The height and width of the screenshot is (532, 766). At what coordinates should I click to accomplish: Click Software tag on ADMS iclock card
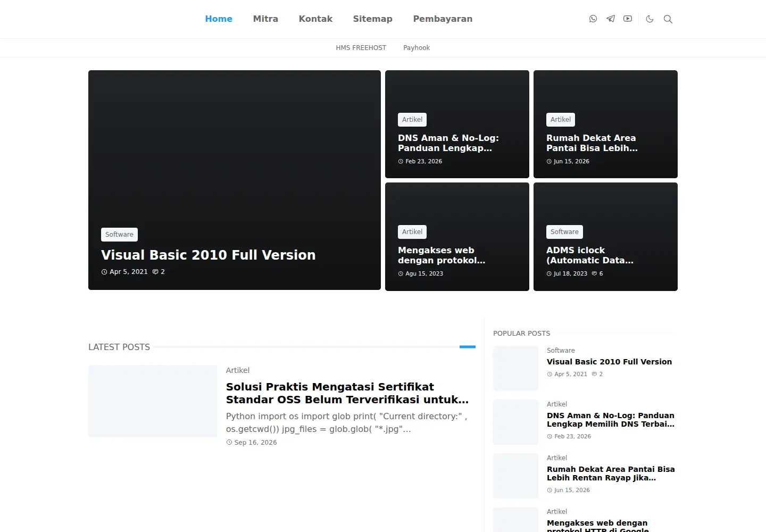pos(564,232)
